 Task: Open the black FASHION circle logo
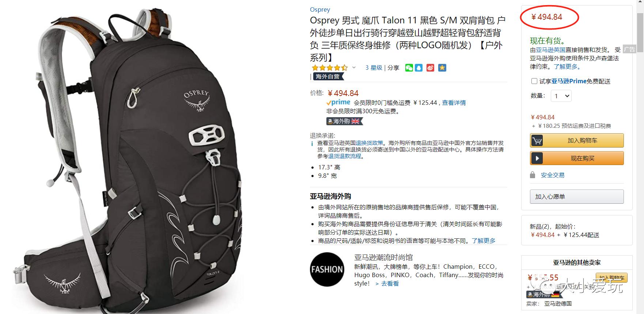click(327, 269)
